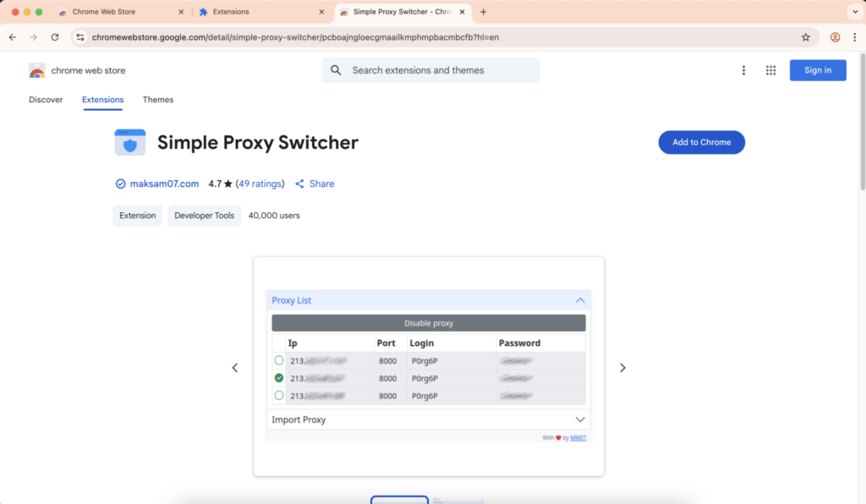Click the search magnifier icon

coord(336,70)
